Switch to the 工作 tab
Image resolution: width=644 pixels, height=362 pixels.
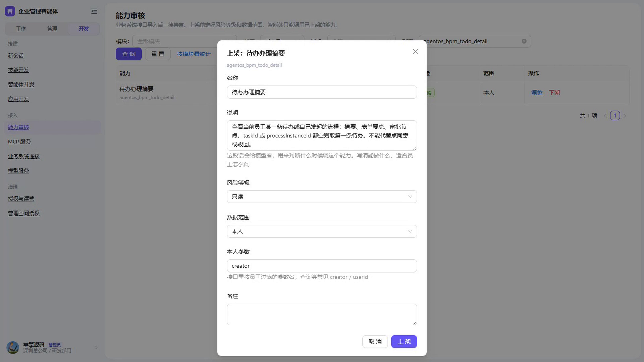coord(21,29)
